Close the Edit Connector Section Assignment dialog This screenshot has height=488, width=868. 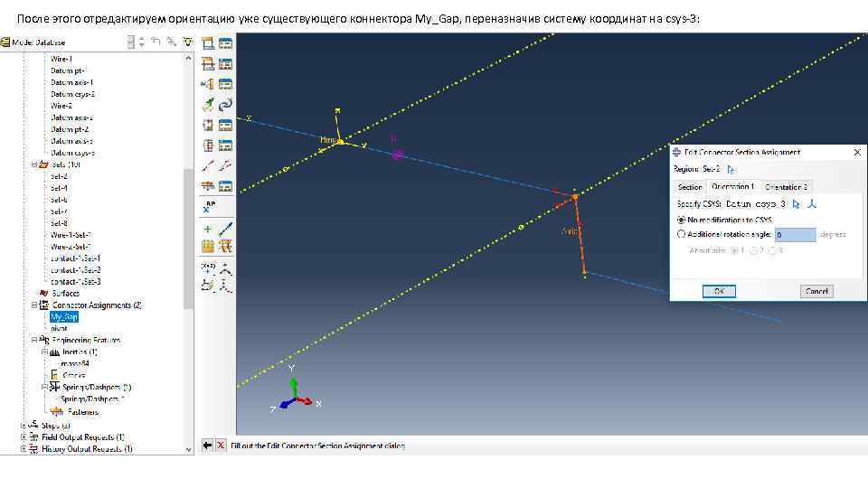point(857,152)
